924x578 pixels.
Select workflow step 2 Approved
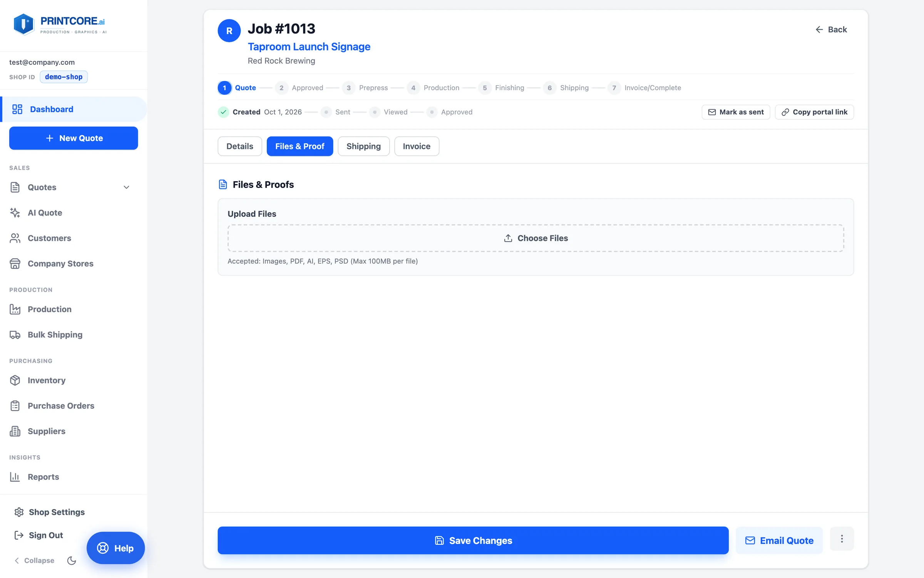pos(299,88)
